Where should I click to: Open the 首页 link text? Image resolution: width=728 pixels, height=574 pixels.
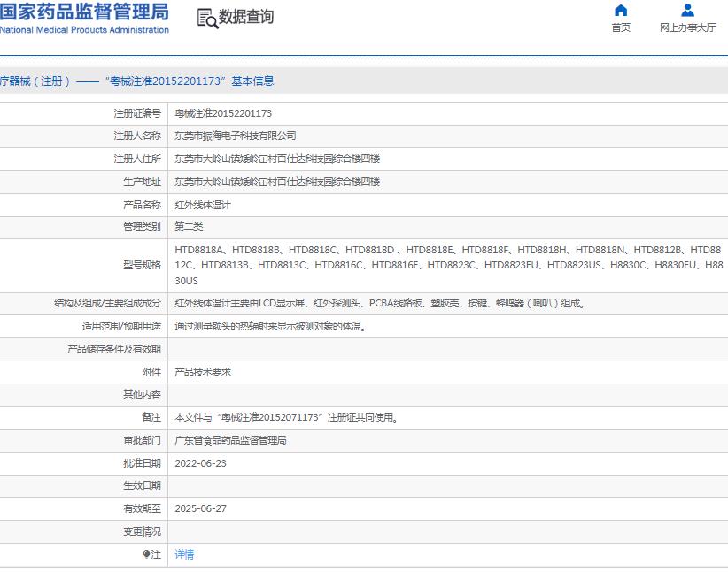(621, 27)
